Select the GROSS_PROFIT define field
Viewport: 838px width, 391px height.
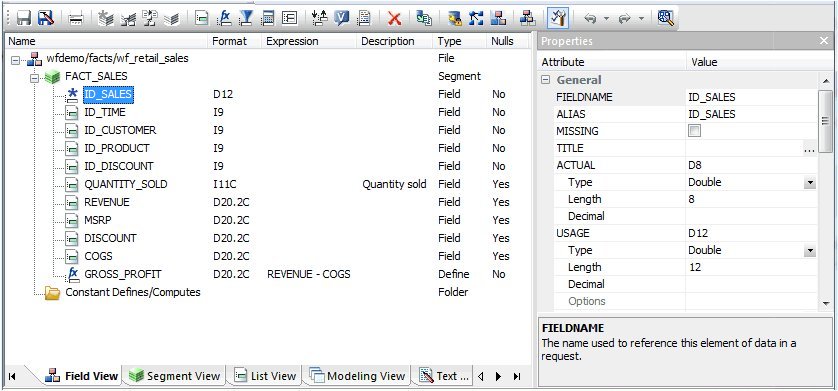tap(123, 274)
